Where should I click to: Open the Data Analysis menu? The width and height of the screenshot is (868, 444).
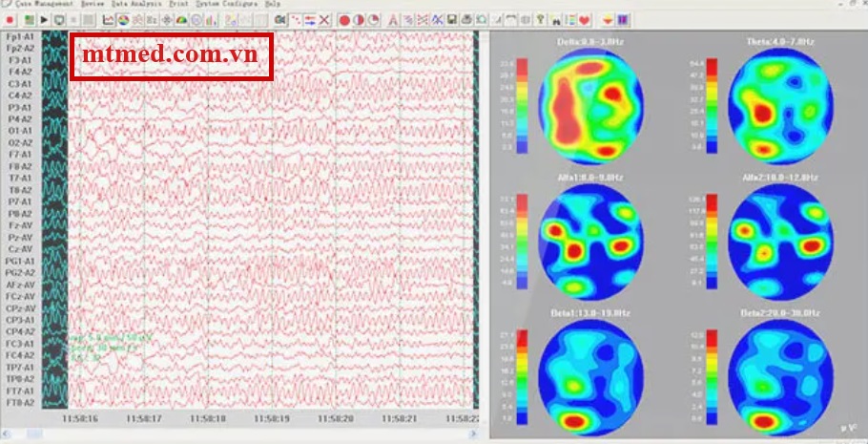pyautogui.click(x=136, y=3)
